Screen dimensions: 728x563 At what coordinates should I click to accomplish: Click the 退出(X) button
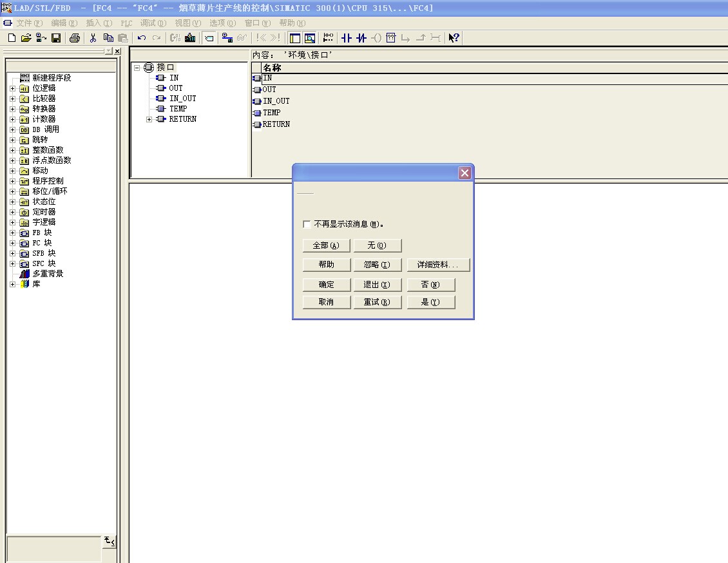point(377,285)
